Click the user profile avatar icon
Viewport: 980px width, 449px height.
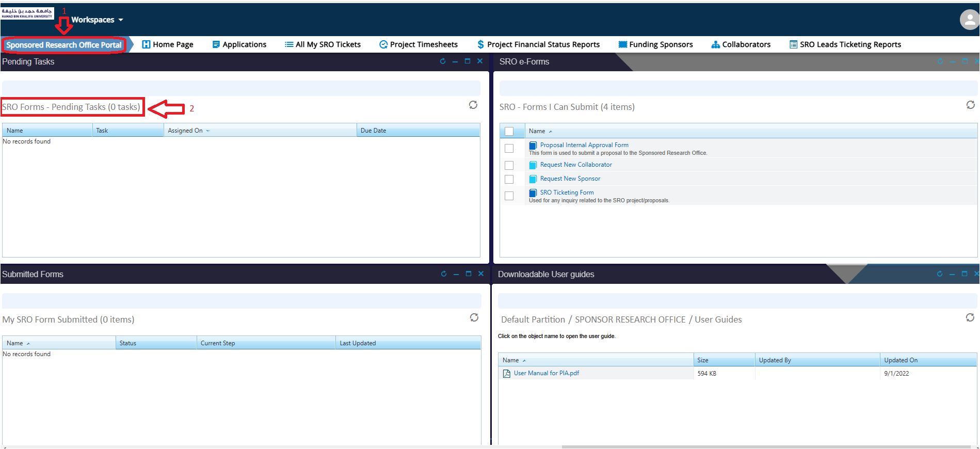969,20
